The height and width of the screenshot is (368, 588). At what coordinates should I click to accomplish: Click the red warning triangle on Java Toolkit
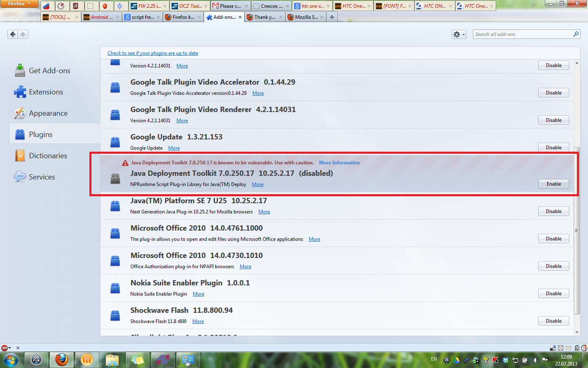[x=125, y=163]
